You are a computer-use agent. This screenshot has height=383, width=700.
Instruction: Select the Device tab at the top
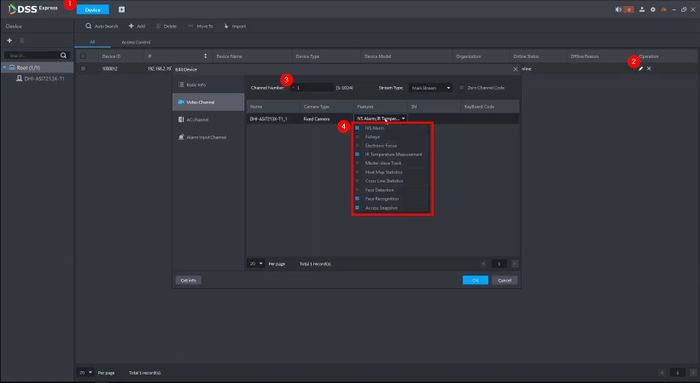(92, 10)
